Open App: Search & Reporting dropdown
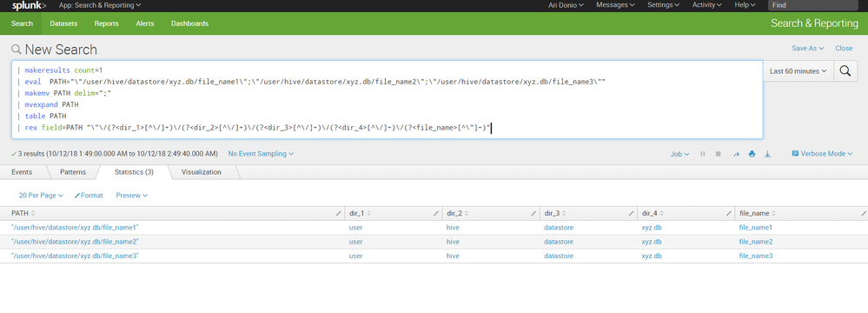This screenshot has width=868, height=313. click(100, 5)
